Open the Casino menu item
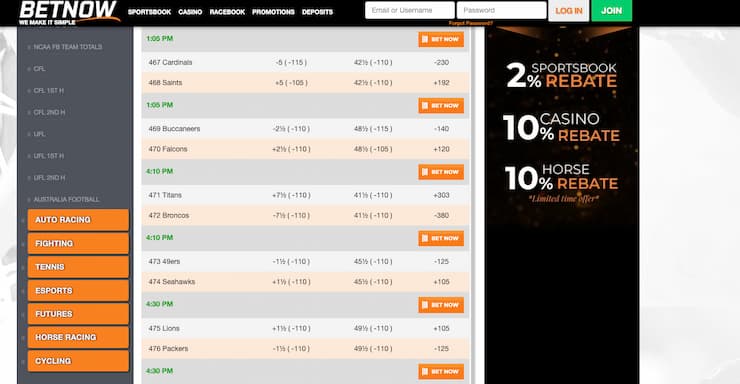The height and width of the screenshot is (384, 740). pos(190,12)
